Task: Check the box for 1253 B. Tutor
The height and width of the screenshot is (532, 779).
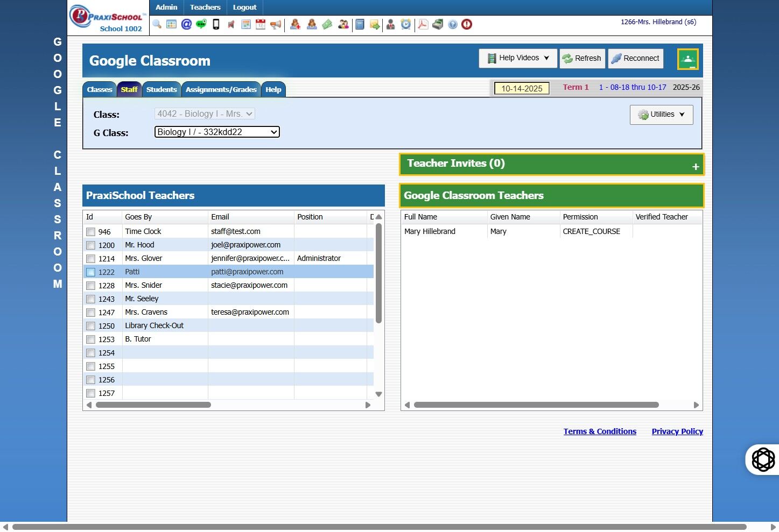Action: tap(90, 339)
